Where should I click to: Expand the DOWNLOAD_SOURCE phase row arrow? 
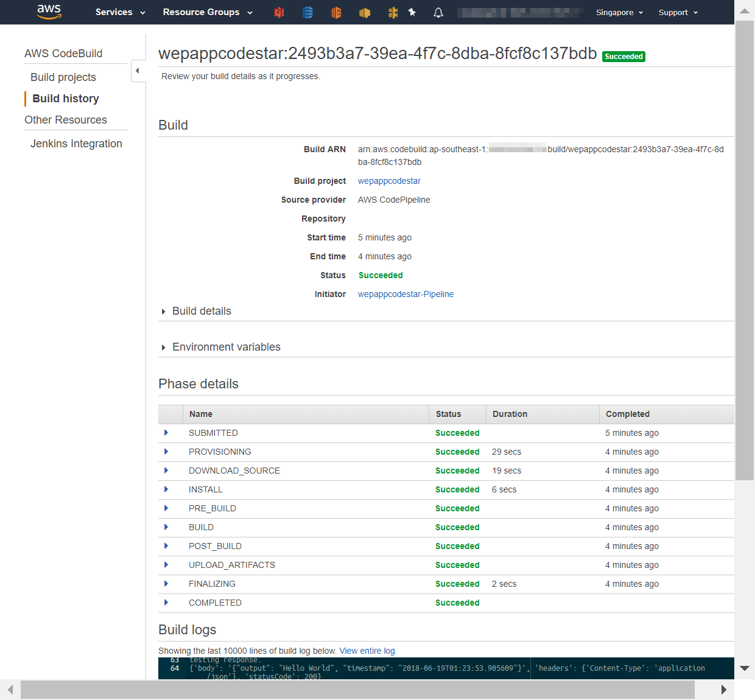coord(166,471)
